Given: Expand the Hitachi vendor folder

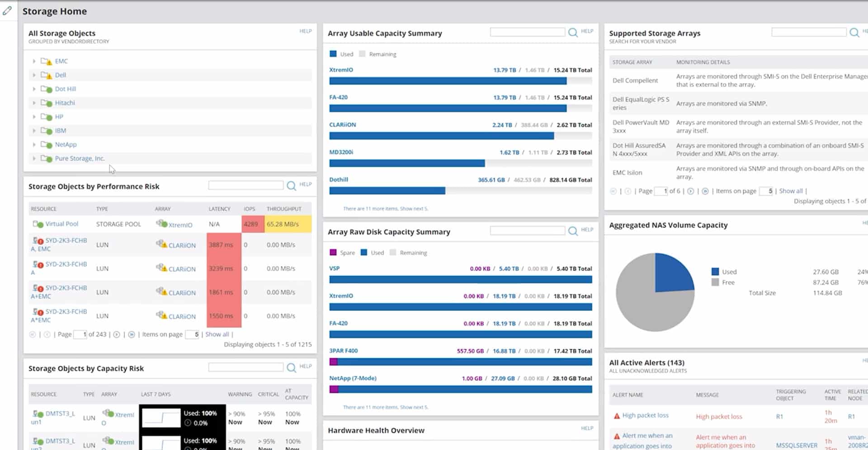Looking at the screenshot, I should 34,103.
